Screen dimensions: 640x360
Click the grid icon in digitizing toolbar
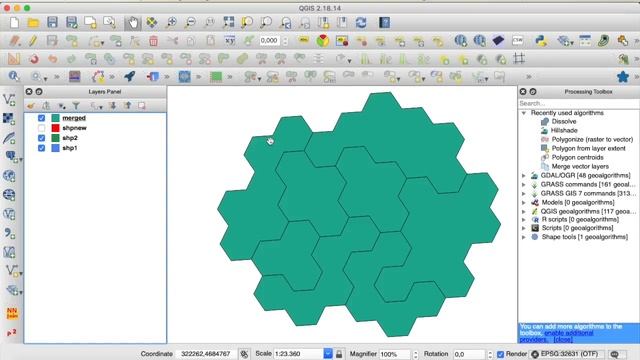coord(519,58)
